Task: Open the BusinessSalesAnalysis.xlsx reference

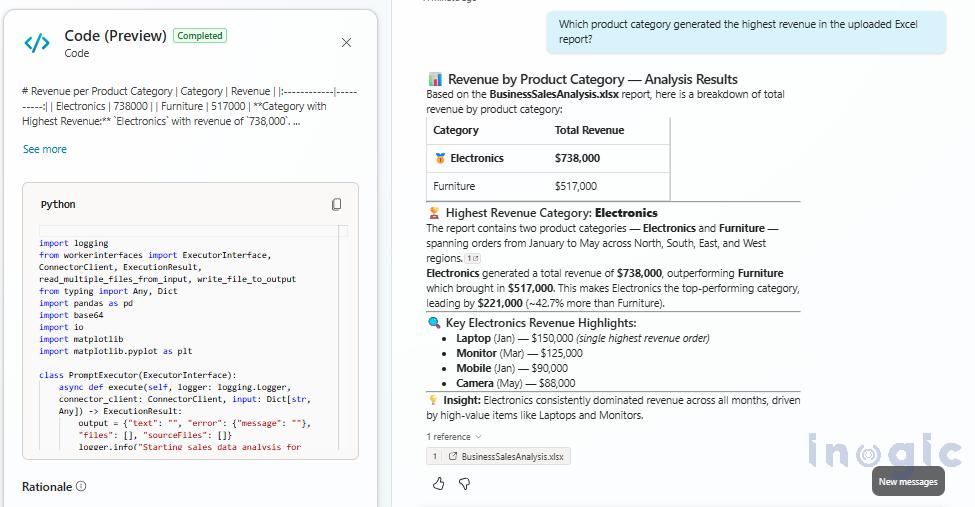Action: click(x=499, y=457)
